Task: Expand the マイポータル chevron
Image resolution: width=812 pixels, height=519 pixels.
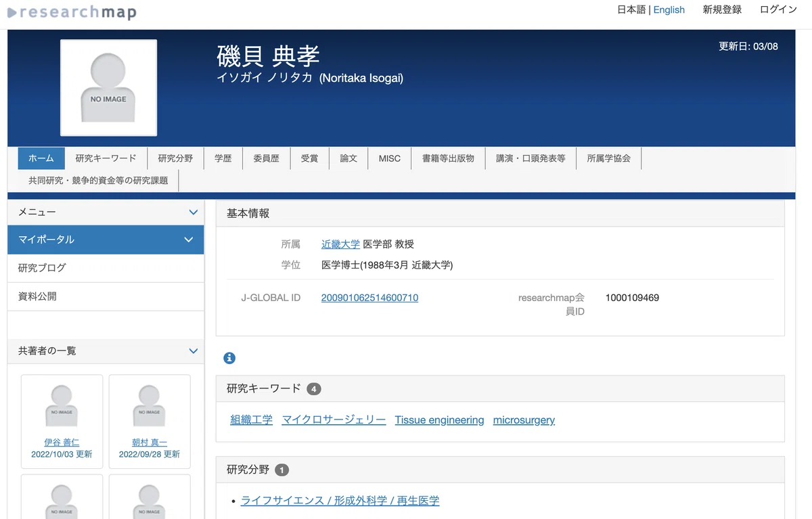Action: (x=189, y=240)
